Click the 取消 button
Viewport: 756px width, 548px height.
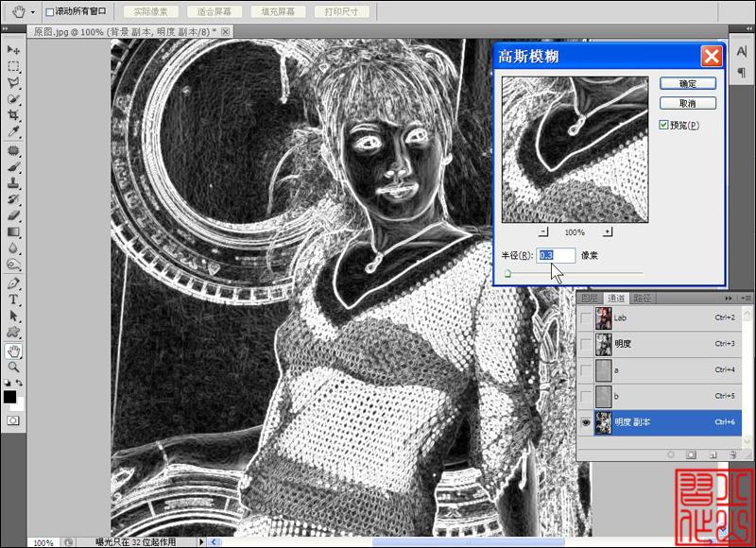click(x=688, y=103)
